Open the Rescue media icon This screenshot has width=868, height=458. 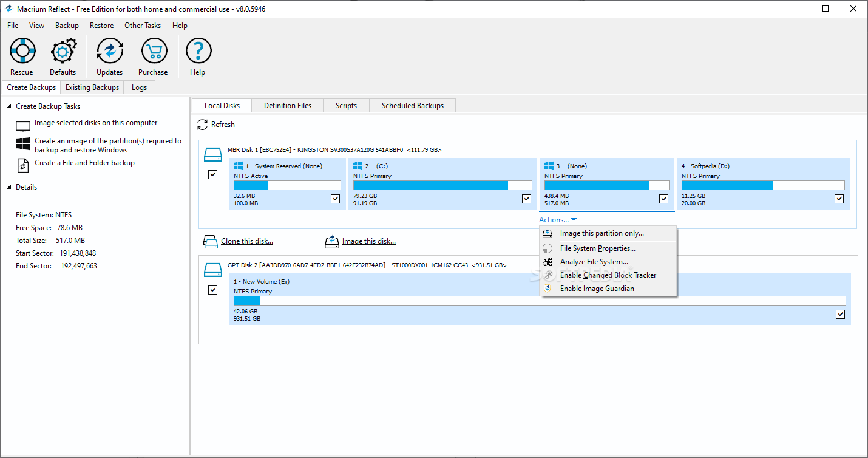(x=22, y=51)
